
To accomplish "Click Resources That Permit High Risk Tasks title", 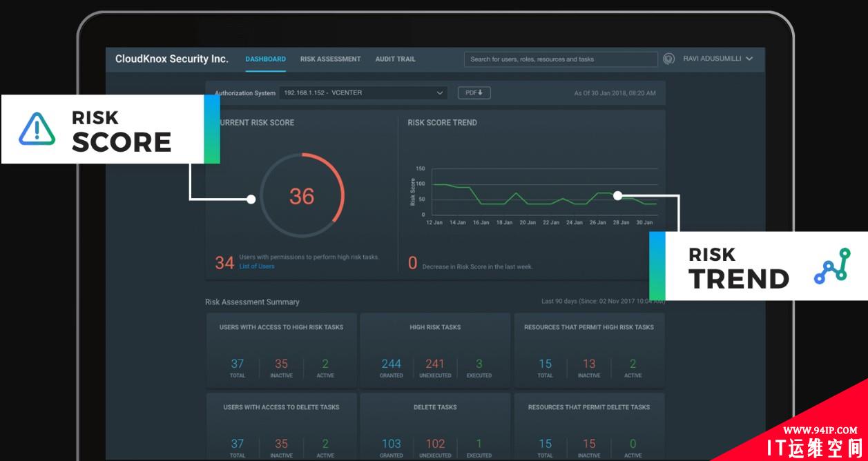I will click(x=589, y=327).
